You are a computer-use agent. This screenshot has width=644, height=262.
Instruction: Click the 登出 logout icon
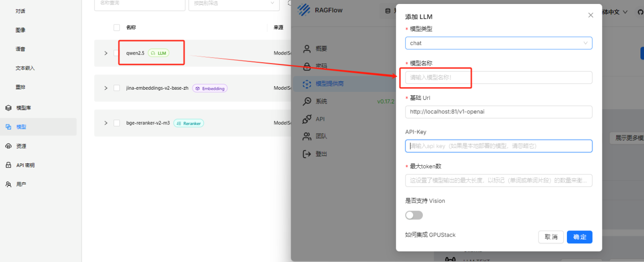coord(307,154)
